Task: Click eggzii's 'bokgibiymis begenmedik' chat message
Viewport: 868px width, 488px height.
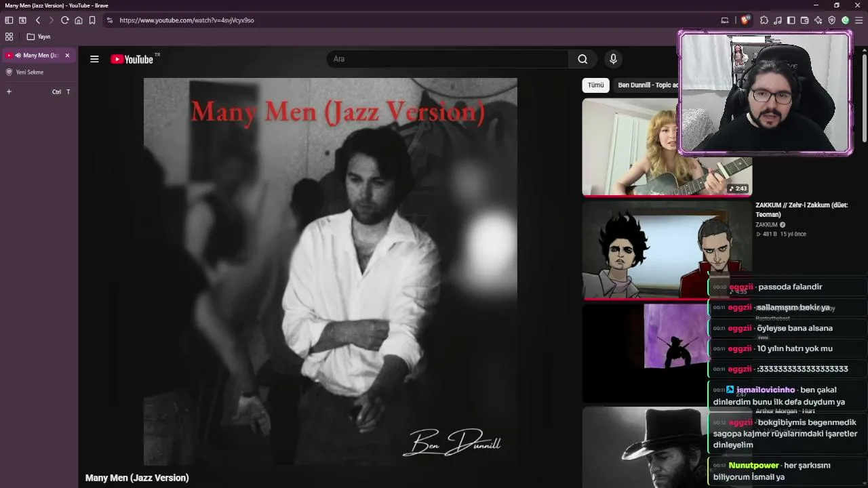Action: 787,434
